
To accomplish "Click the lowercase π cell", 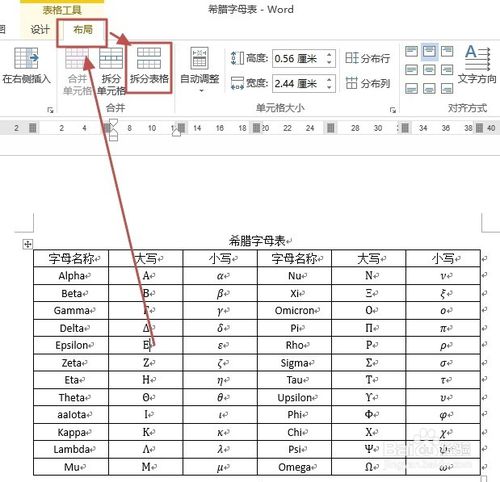I will pyautogui.click(x=443, y=328).
